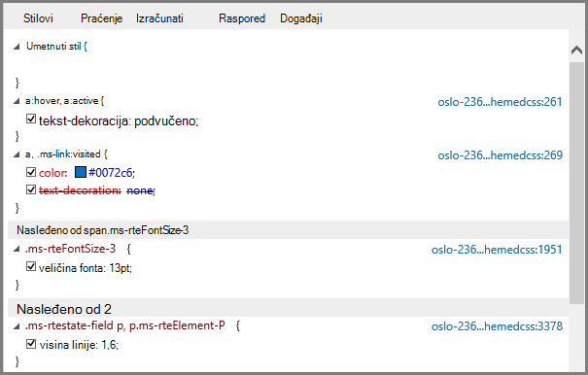Uncheck the tekst-dekoracija: podvučeno property
Screen dimensions: 588x375
click(31, 119)
